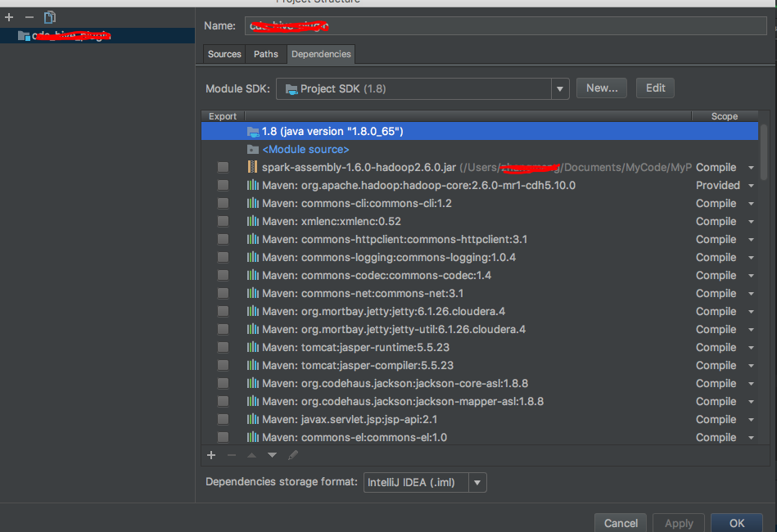Click the remove module minus icon

(29, 17)
